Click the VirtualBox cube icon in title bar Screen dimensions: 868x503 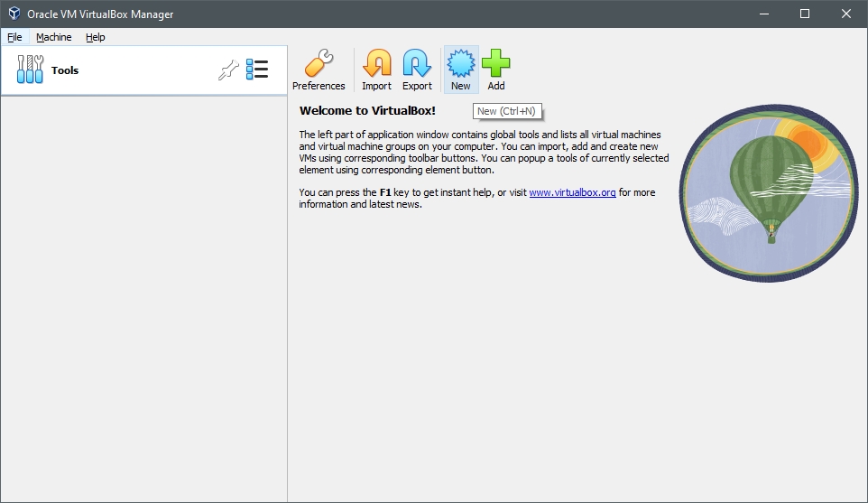click(14, 14)
